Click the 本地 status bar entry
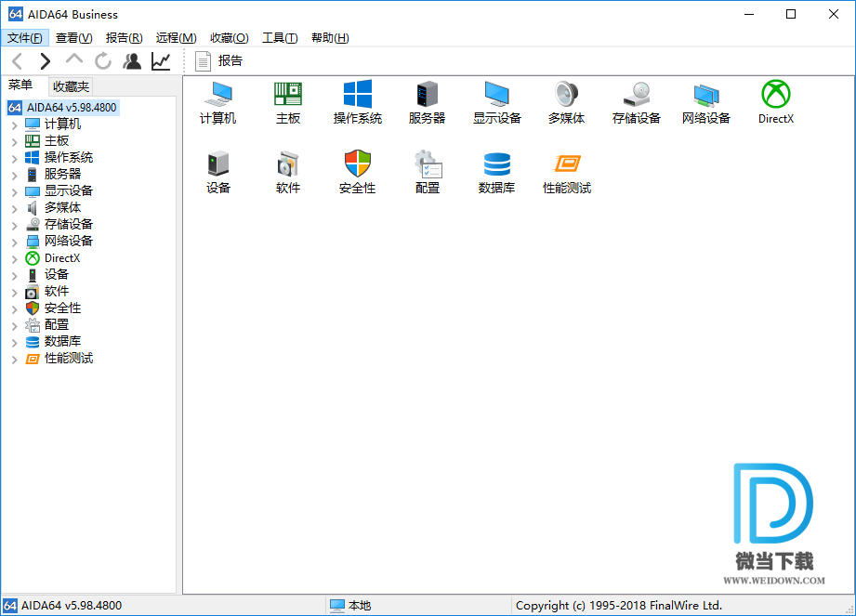Image resolution: width=856 pixels, height=616 pixels. [350, 606]
